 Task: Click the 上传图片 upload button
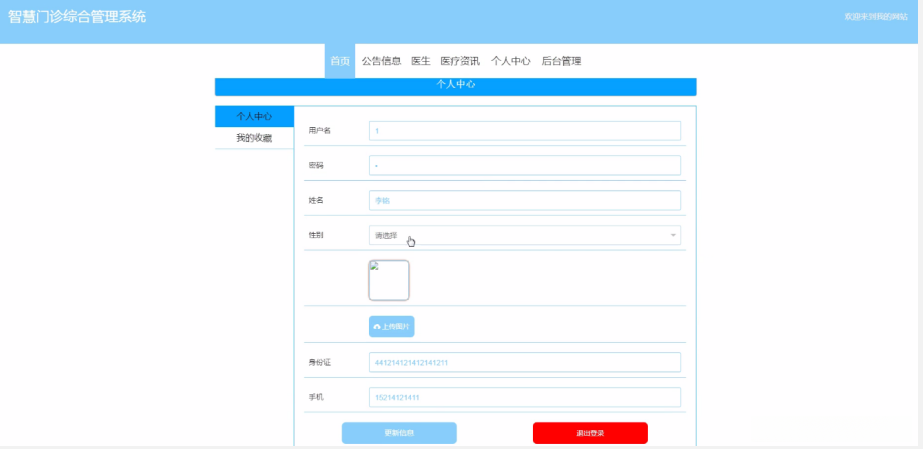(391, 327)
